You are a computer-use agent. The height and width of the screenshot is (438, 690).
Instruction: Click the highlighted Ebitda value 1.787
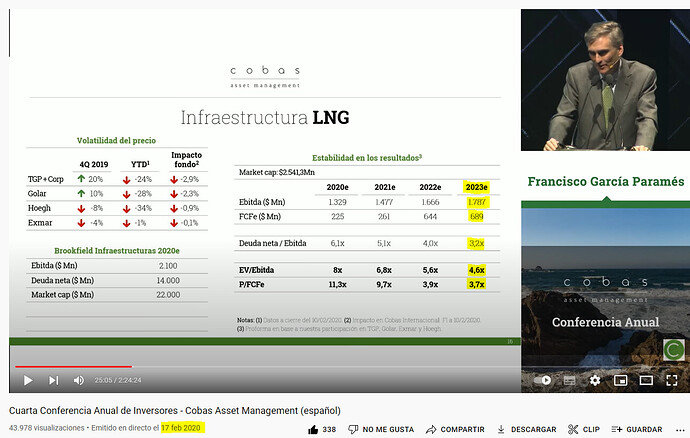pos(477,202)
